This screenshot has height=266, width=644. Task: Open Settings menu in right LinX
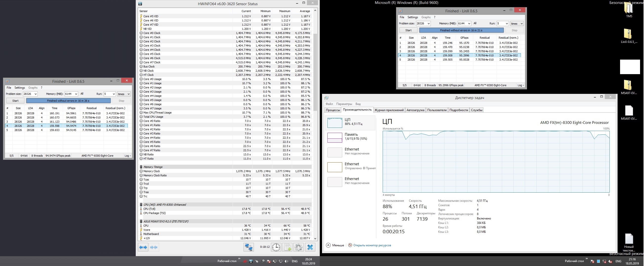[413, 17]
